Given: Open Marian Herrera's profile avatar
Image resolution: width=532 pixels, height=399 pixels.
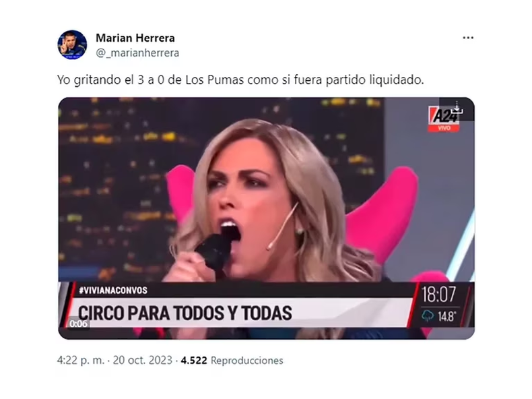Looking at the screenshot, I should [72, 45].
